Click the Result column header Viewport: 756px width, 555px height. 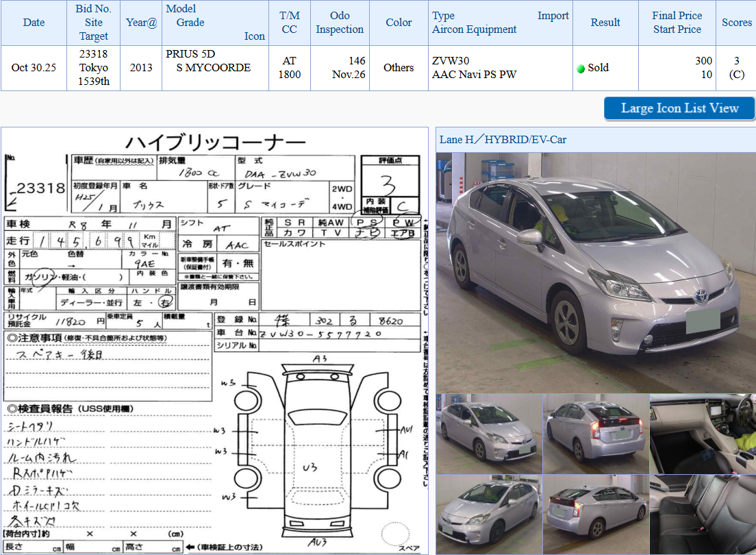tap(605, 23)
